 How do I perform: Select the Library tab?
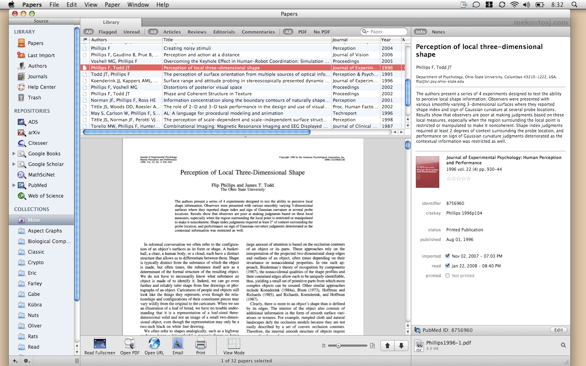[x=111, y=22]
